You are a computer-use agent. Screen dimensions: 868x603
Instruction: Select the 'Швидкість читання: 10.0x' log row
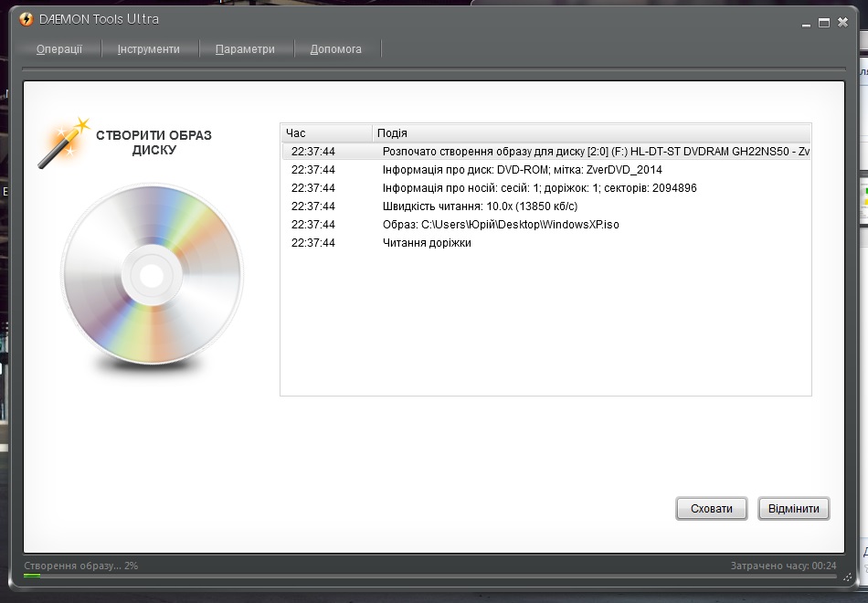tap(480, 206)
